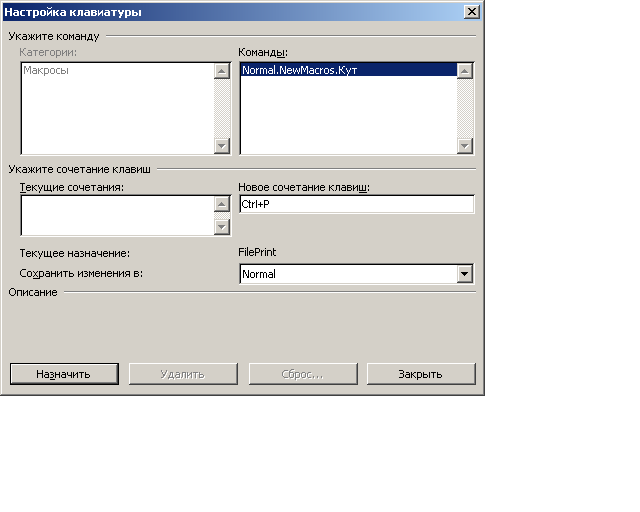Click up arrow of the Команды scrollbar

(x=464, y=71)
